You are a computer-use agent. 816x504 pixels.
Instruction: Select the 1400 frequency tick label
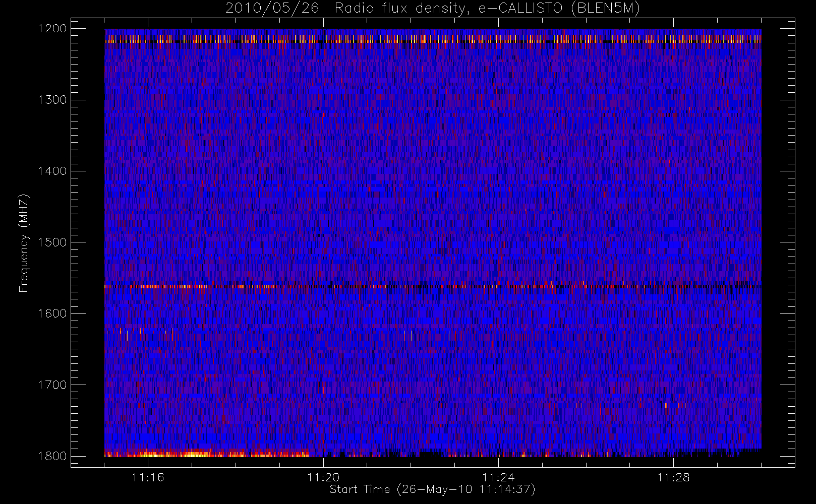point(52,171)
